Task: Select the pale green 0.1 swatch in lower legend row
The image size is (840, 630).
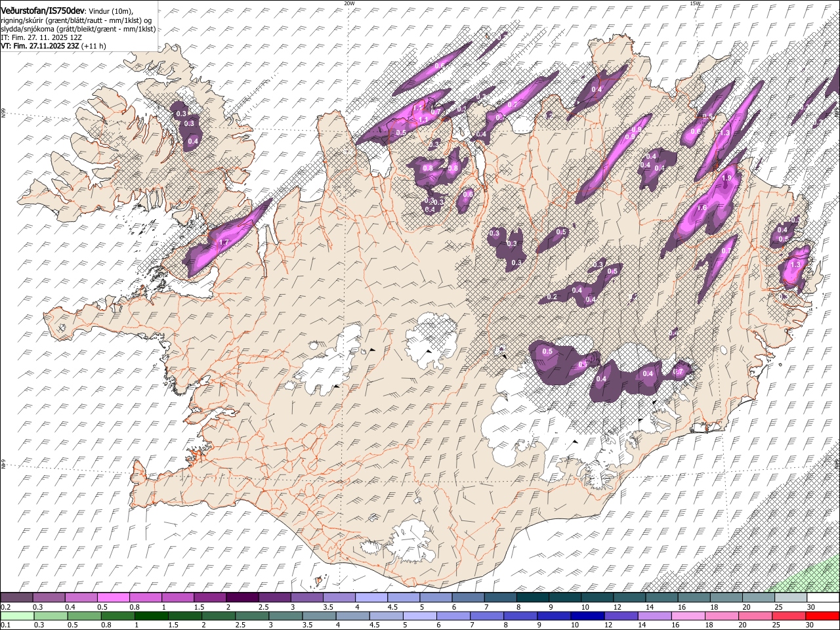Action: pos(17,616)
